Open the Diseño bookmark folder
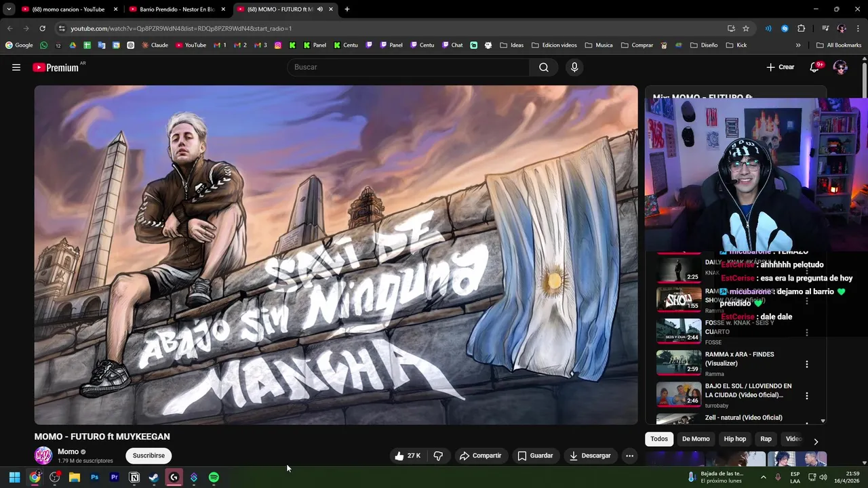 point(703,45)
